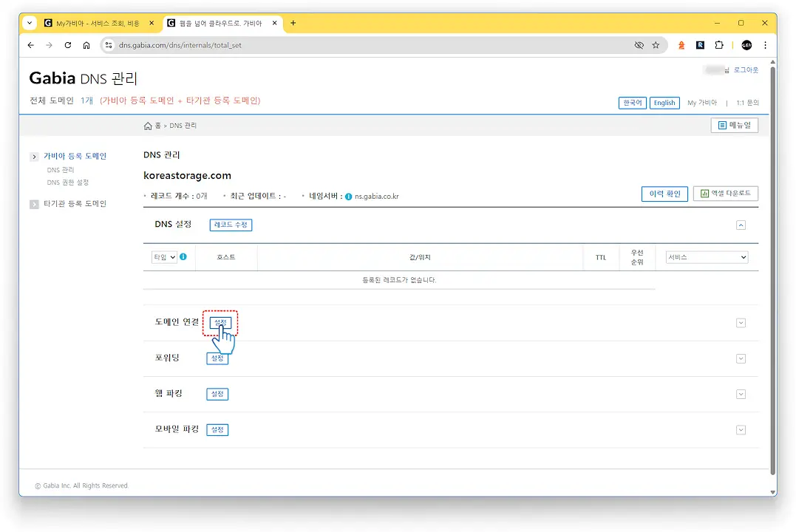Close the My가비아 tab
The height and width of the screenshot is (532, 796).
point(152,23)
